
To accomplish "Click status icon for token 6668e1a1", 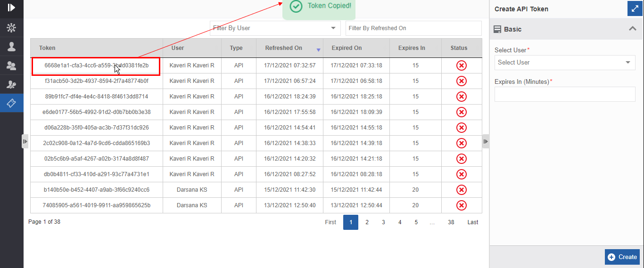I will [462, 65].
